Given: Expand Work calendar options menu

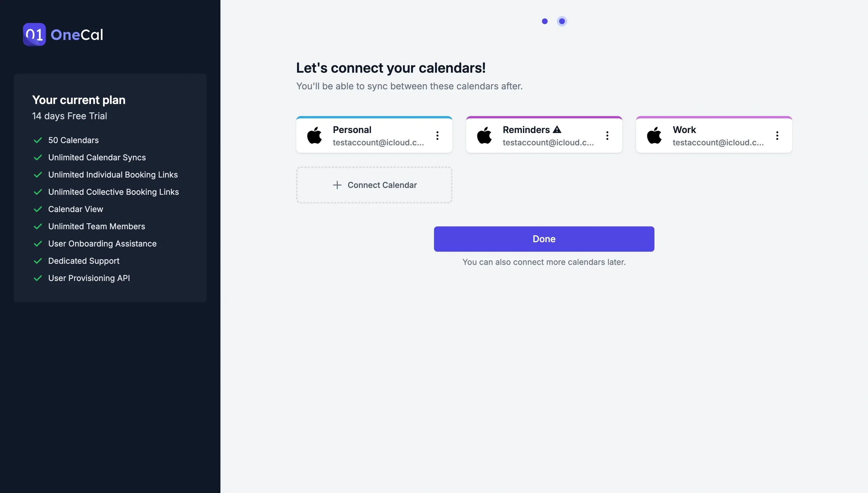Looking at the screenshot, I should coord(777,136).
